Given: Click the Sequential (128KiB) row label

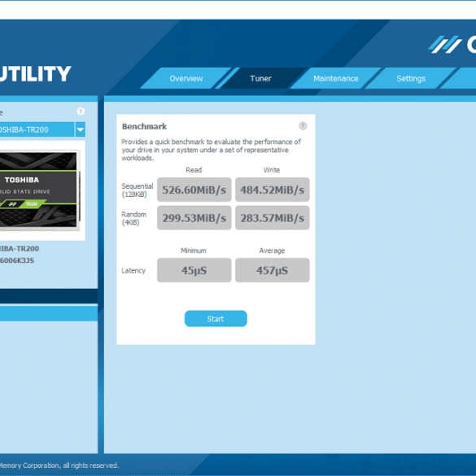Looking at the screenshot, I should 138,190.
